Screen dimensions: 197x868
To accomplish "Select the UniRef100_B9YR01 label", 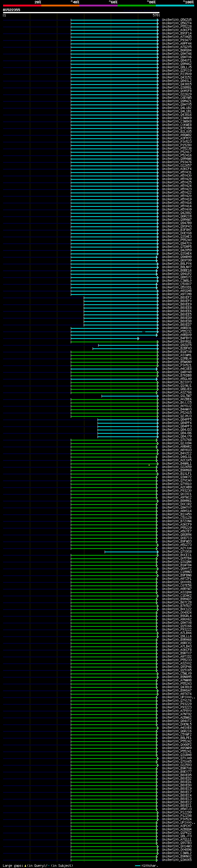I will (x=177, y=342).
